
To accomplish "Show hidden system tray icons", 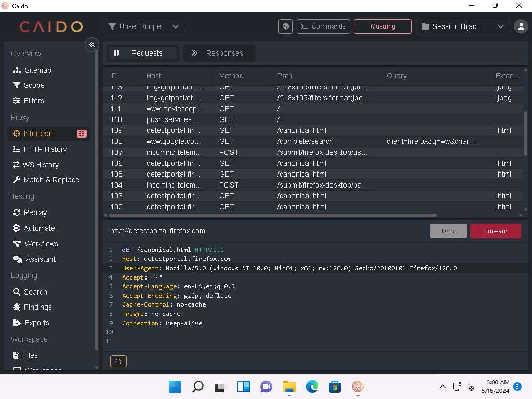I will [x=443, y=387].
